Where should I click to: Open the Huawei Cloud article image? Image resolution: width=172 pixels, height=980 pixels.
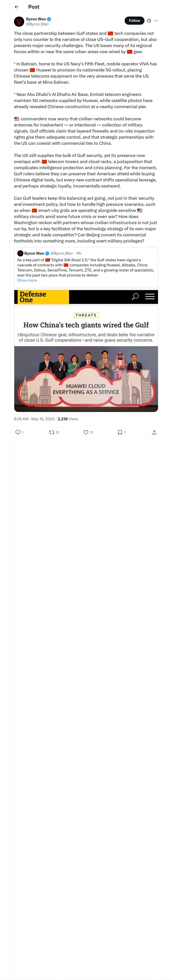click(x=86, y=379)
